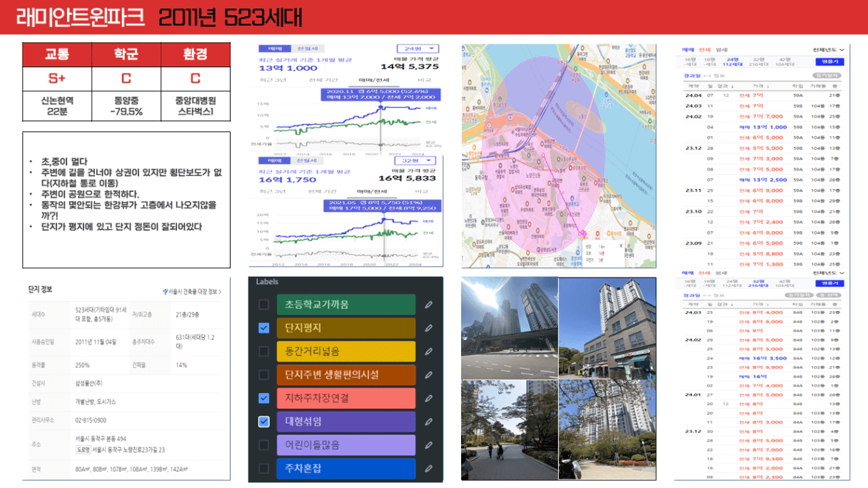Edit the 대형쉬임 label with its pencil
Screen dimensions: 868x488
point(428,422)
